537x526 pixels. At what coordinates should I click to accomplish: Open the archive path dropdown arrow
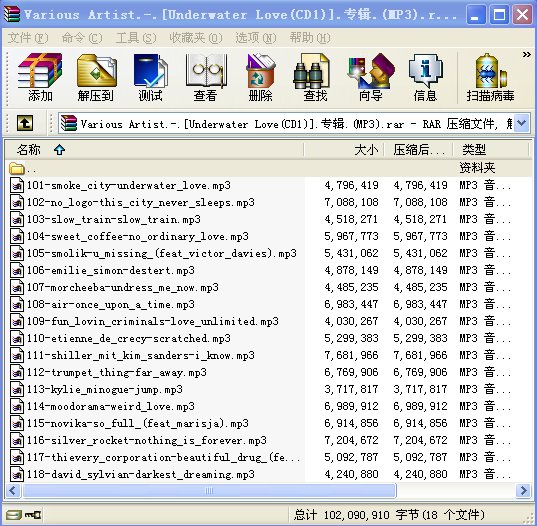click(522, 123)
